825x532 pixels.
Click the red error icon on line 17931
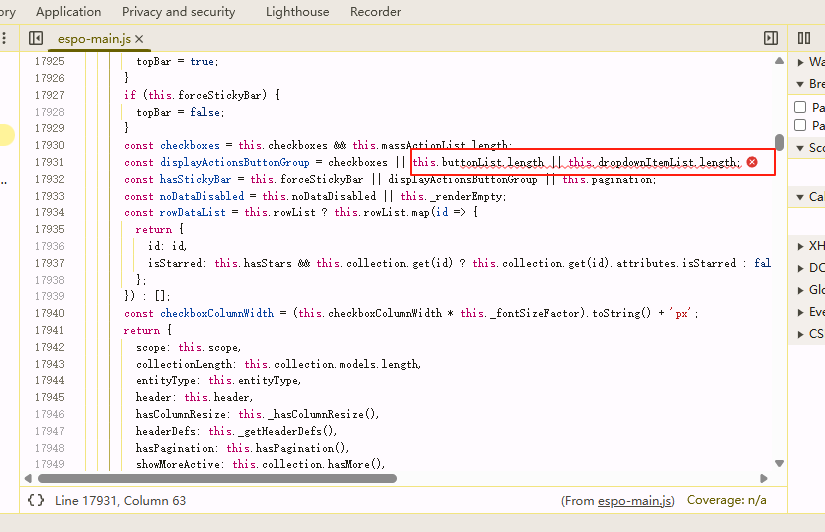click(x=752, y=162)
